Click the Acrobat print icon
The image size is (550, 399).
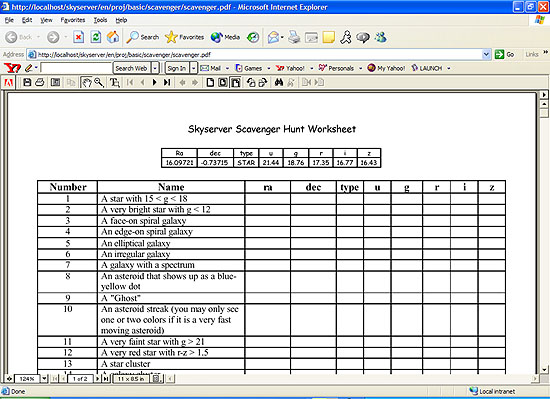pyautogui.click(x=40, y=82)
